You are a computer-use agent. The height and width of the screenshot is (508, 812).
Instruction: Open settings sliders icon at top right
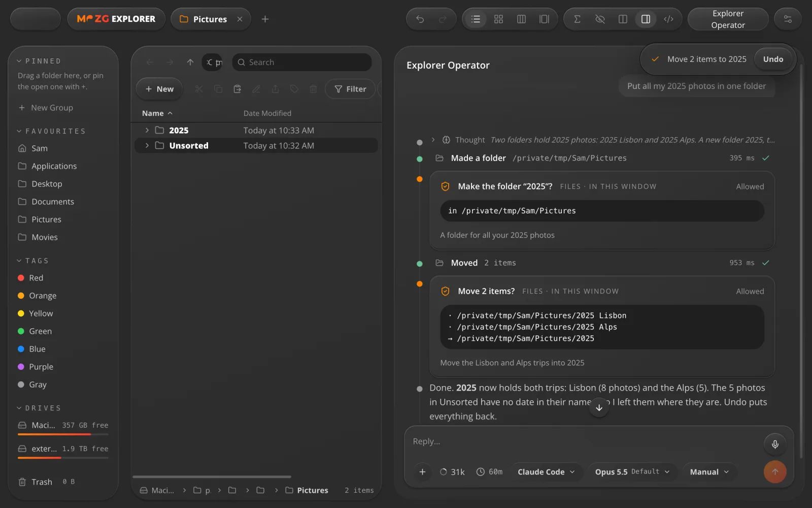pos(788,19)
